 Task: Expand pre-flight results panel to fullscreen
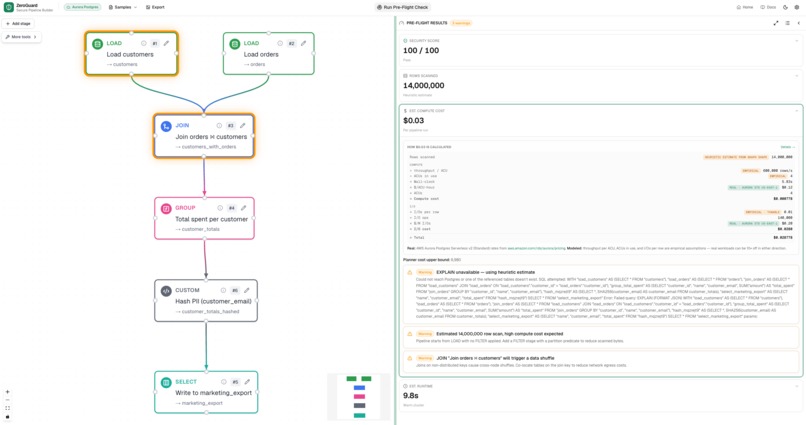776,23
